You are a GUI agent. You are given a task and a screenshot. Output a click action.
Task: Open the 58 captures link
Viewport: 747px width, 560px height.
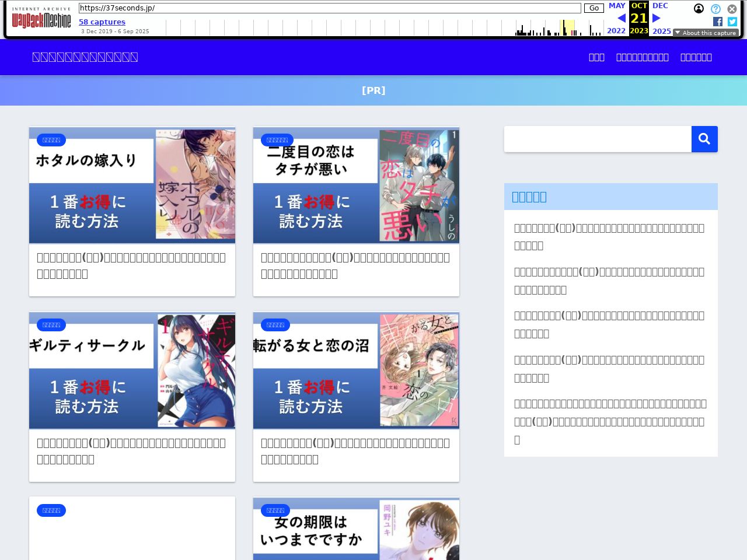(x=102, y=22)
